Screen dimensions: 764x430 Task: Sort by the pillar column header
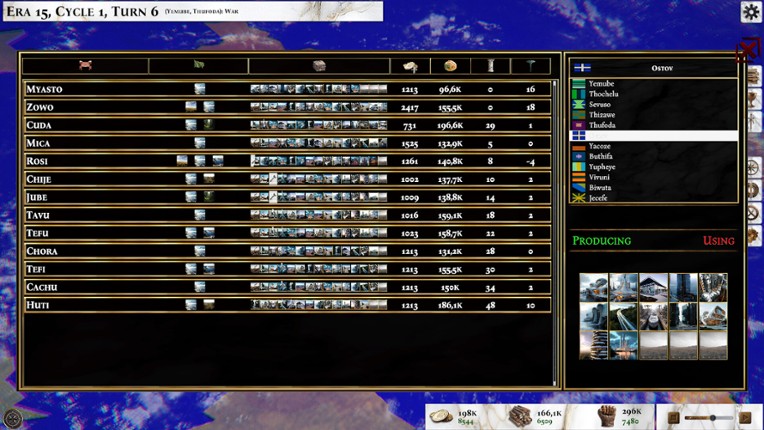tap(490, 66)
